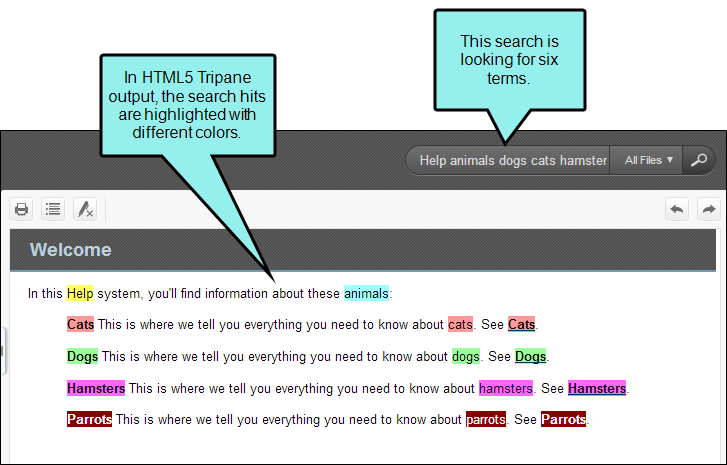The width and height of the screenshot is (727, 465).
Task: Click the Hamsters link after "See"
Action: (597, 388)
